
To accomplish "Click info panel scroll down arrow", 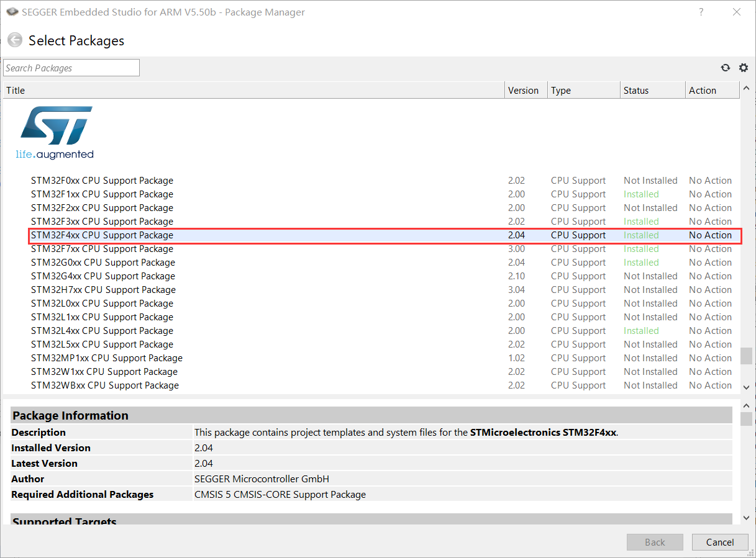I will 746,518.
